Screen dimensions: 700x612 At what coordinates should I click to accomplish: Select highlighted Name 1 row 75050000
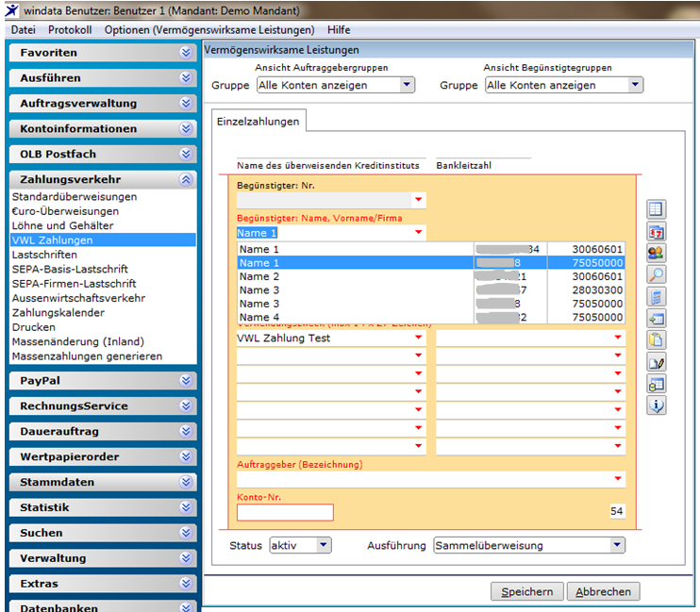[x=431, y=262]
